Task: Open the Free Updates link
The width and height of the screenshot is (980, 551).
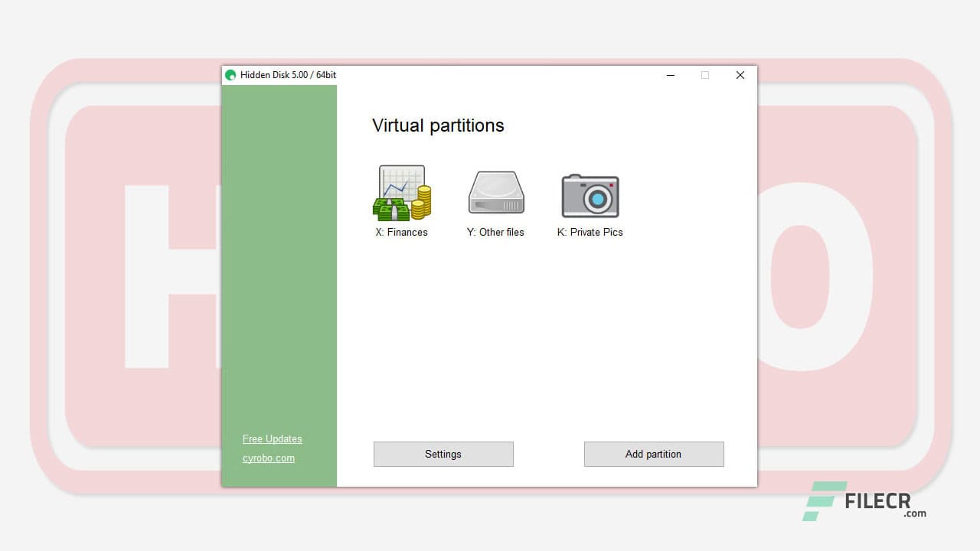Action: click(272, 439)
